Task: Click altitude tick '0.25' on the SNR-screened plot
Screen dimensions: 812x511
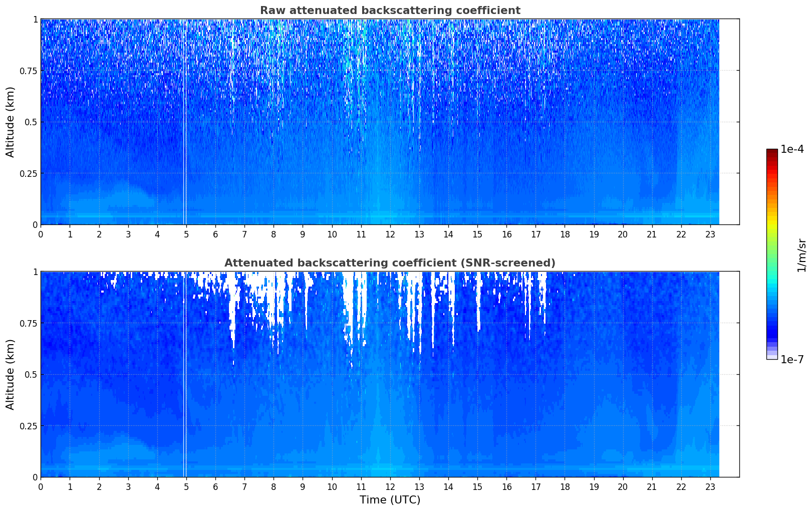Action: click(28, 426)
